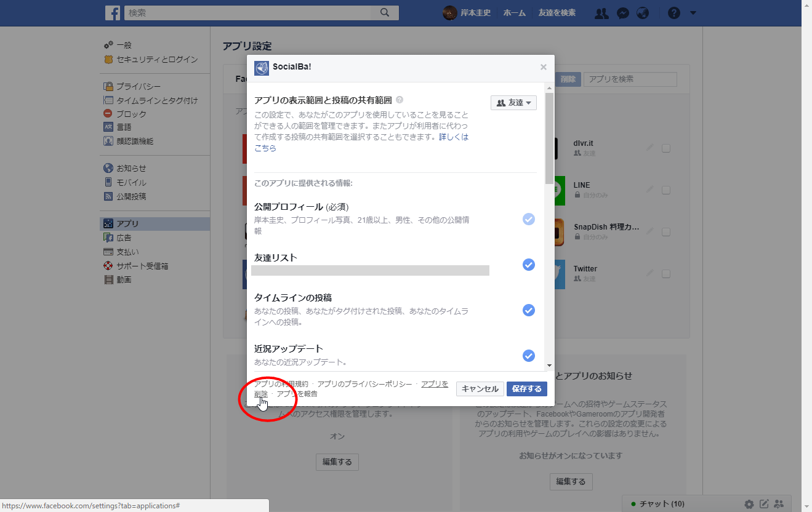Open the アプリの利用規約 link
The height and width of the screenshot is (512, 812).
click(281, 384)
